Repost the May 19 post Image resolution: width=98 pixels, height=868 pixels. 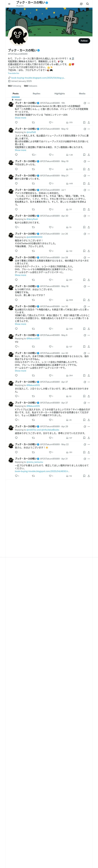pyautogui.click(x=33, y=169)
